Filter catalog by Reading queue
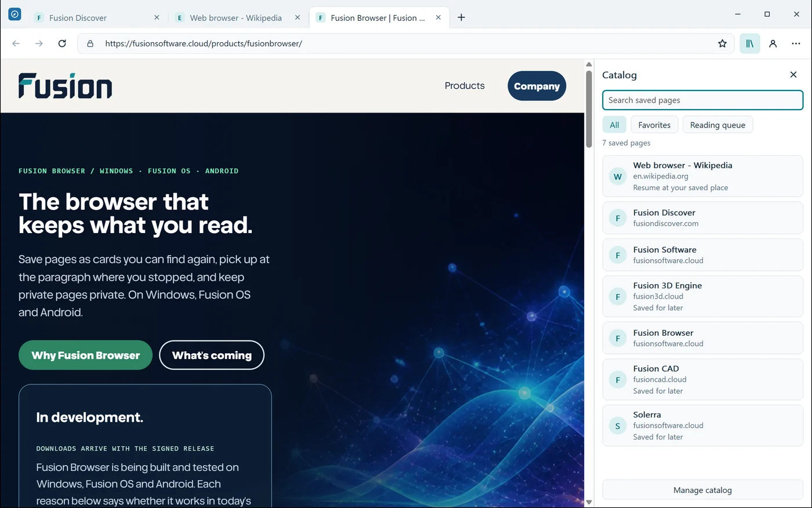812x508 pixels. [717, 125]
